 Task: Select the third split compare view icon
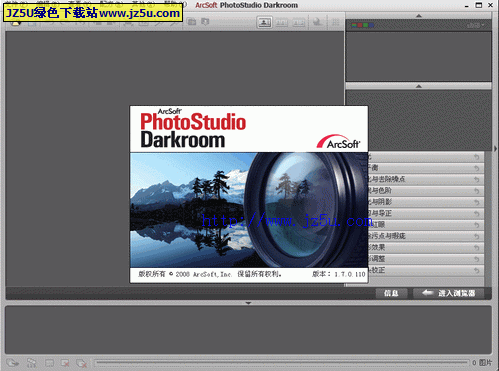point(298,22)
